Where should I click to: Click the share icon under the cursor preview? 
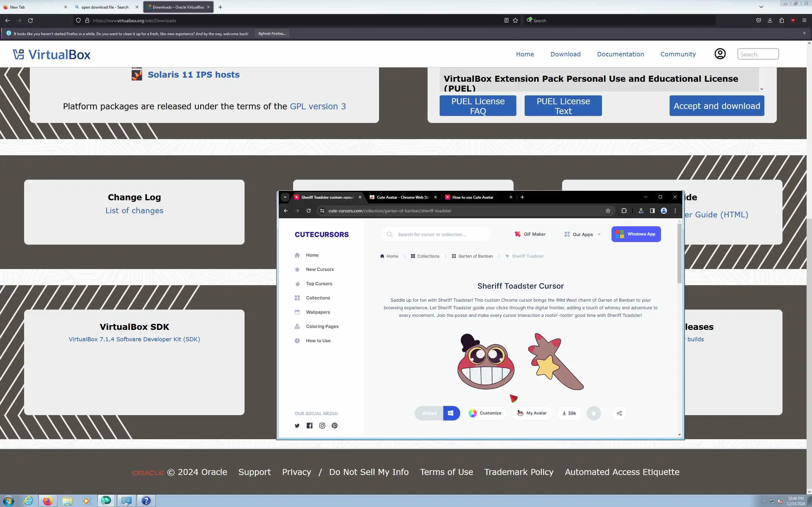coord(619,413)
